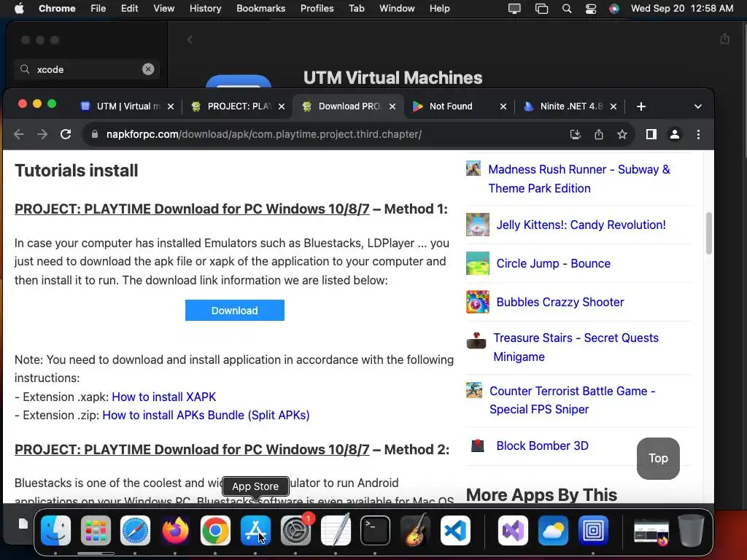The width and height of the screenshot is (747, 560).
Task: Click the xcode search field in App Store
Action: click(88, 69)
